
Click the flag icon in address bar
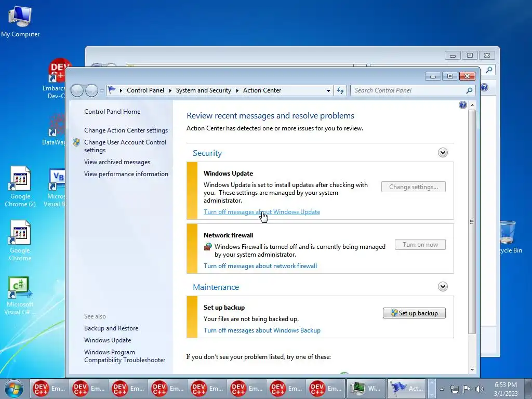tap(111, 90)
